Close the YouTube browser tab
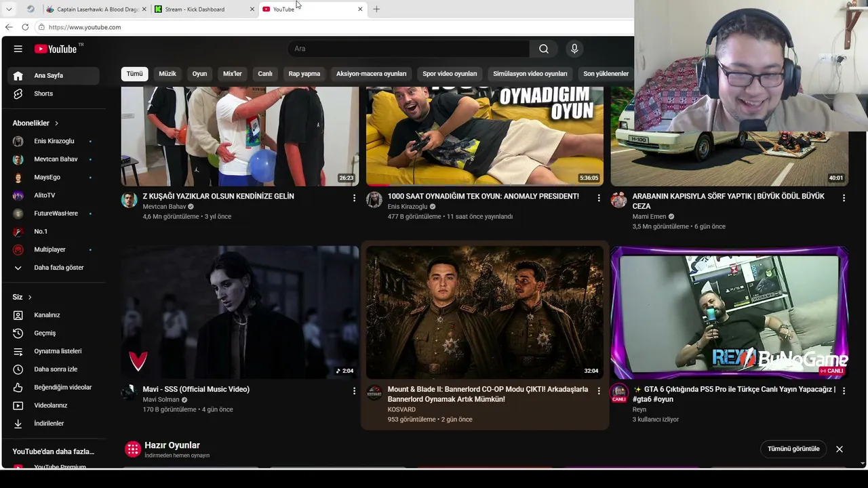This screenshot has width=868, height=488. [x=360, y=9]
